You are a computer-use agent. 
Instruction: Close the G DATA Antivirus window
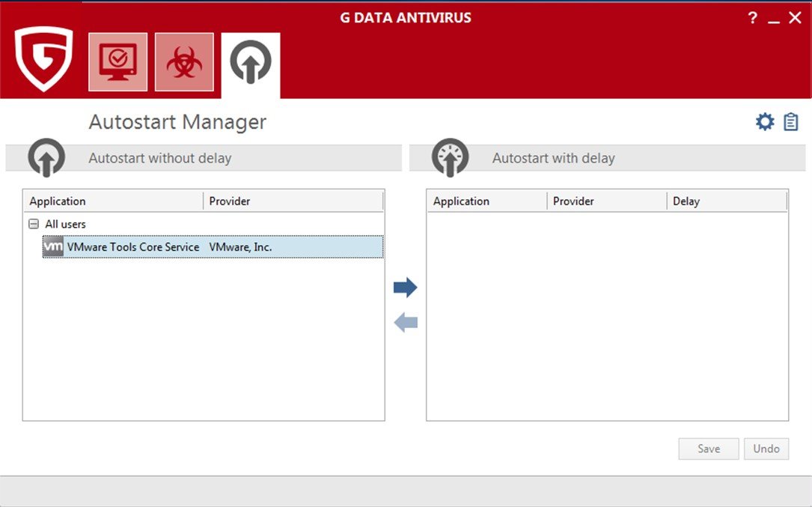point(795,18)
